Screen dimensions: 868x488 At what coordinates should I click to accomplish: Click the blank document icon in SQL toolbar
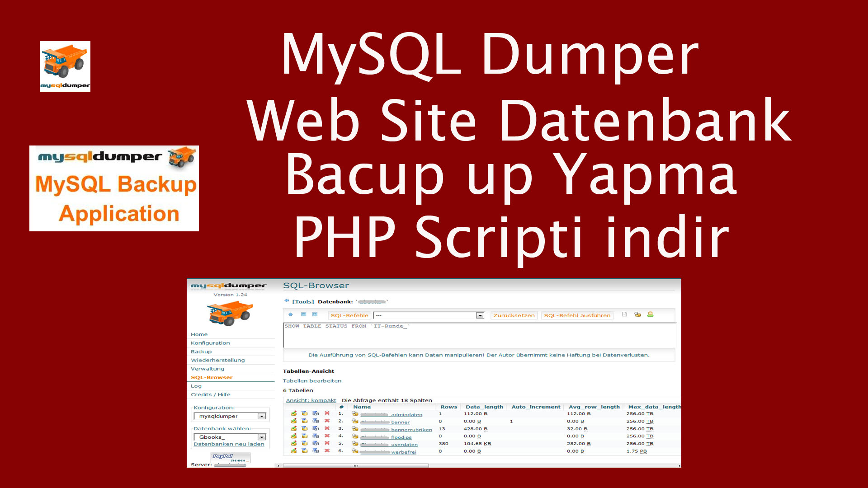click(624, 314)
